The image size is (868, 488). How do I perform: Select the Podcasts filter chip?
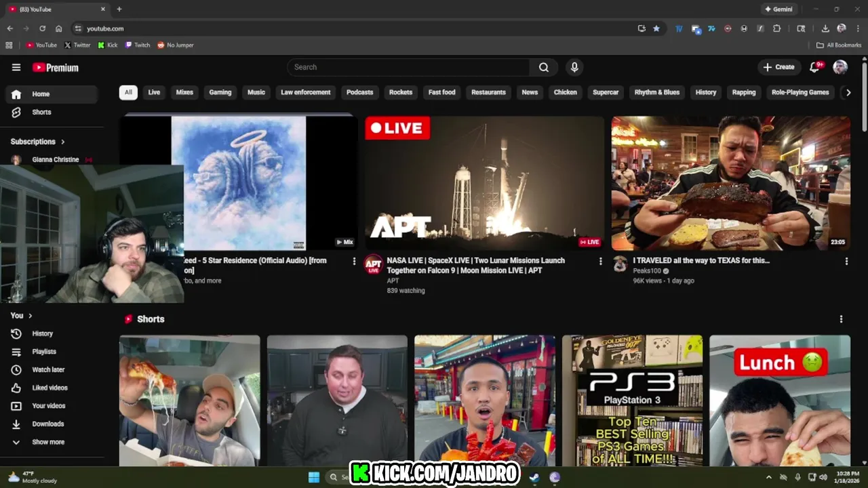point(360,92)
